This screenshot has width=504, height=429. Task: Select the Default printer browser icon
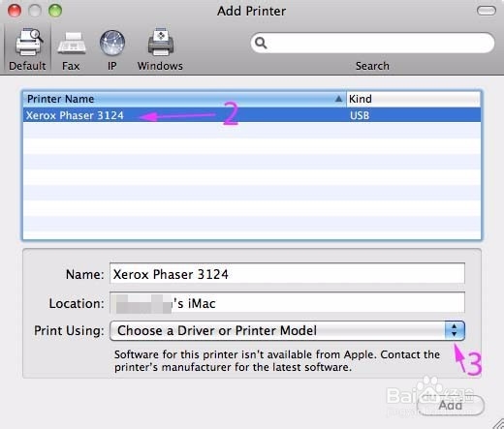[x=28, y=43]
